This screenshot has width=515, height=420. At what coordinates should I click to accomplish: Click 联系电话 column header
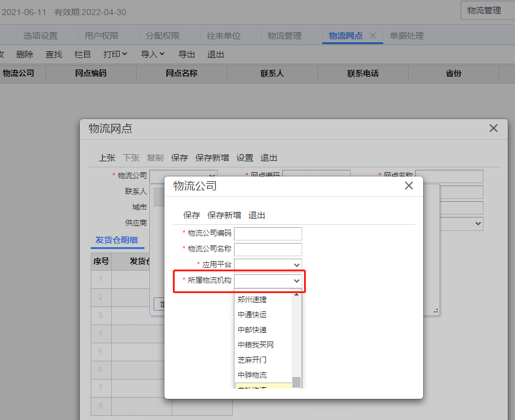pos(363,74)
